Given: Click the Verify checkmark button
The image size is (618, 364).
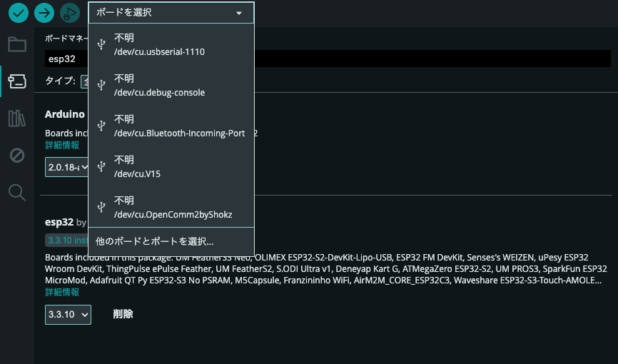Looking at the screenshot, I should coord(19,13).
